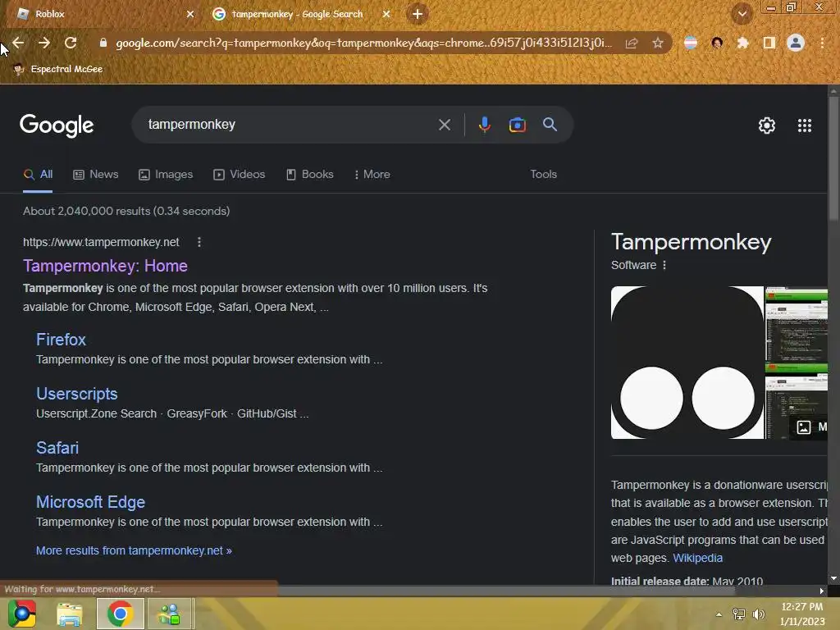Open the Google apps grid
This screenshot has width=840, height=630.
click(x=804, y=126)
